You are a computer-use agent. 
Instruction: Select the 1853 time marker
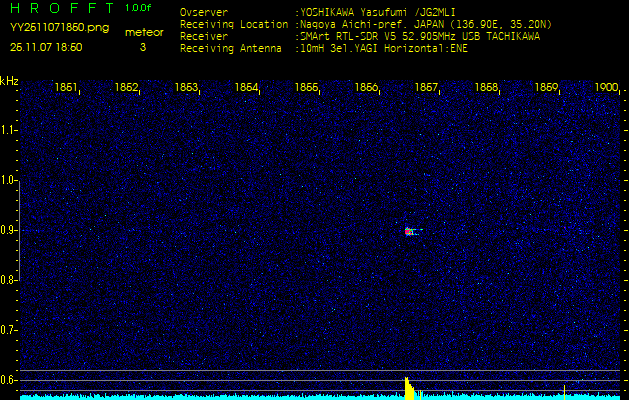point(186,88)
